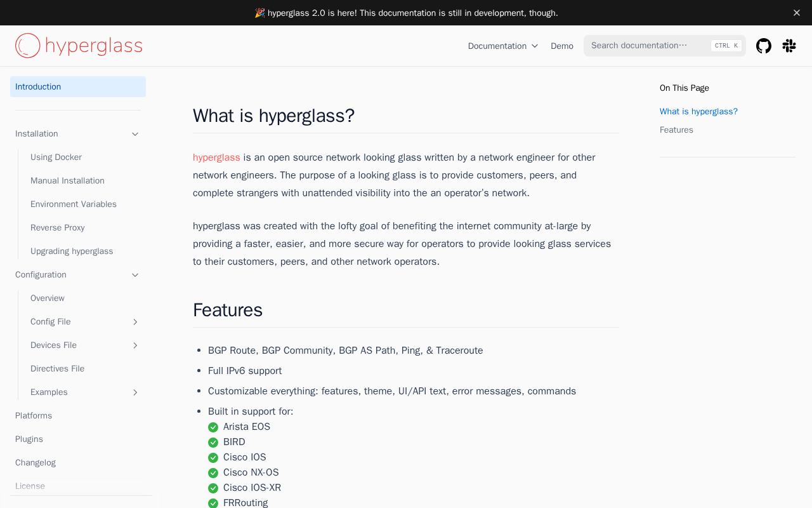Click the Search documentation field
The height and width of the screenshot is (508, 812).
tap(665, 46)
